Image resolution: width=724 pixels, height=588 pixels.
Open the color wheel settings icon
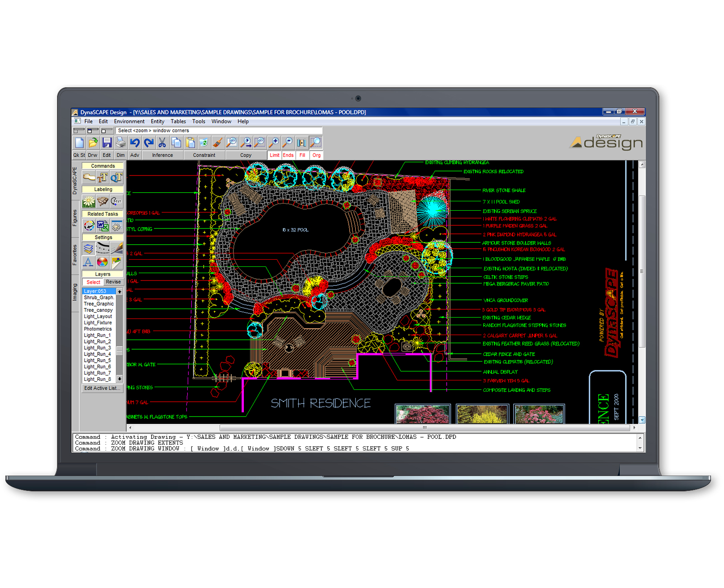click(x=103, y=262)
